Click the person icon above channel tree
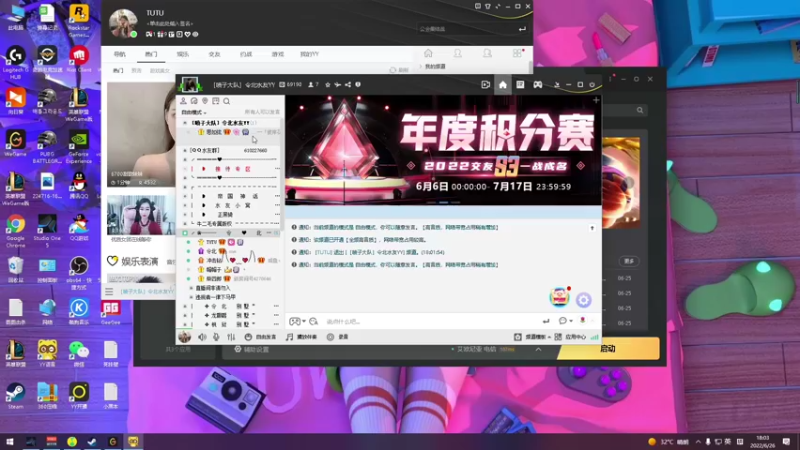 pyautogui.click(x=183, y=101)
